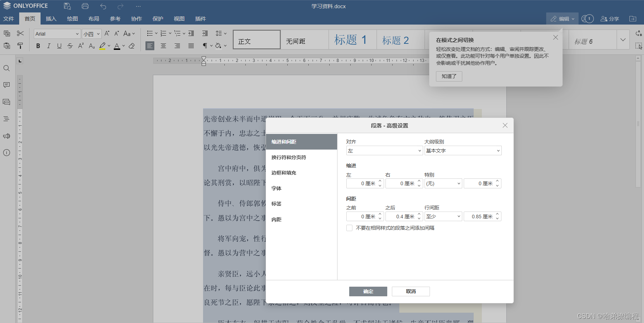Select 换行符和分页符 in dialog sidebar

(x=302, y=157)
